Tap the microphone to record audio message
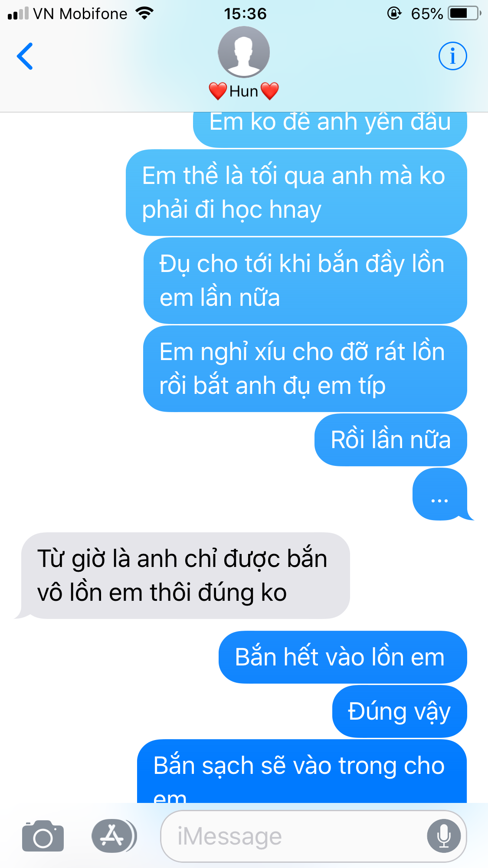 444,836
